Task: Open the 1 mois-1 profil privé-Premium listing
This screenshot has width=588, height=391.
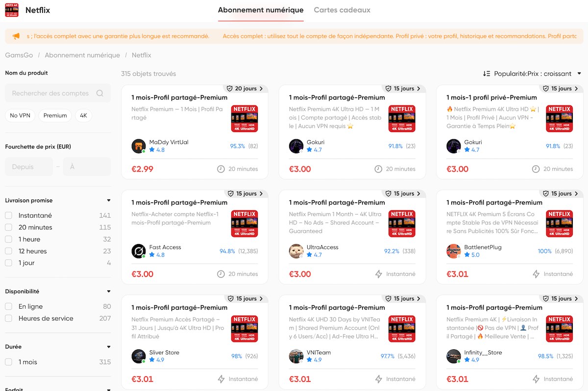Action: tap(492, 98)
